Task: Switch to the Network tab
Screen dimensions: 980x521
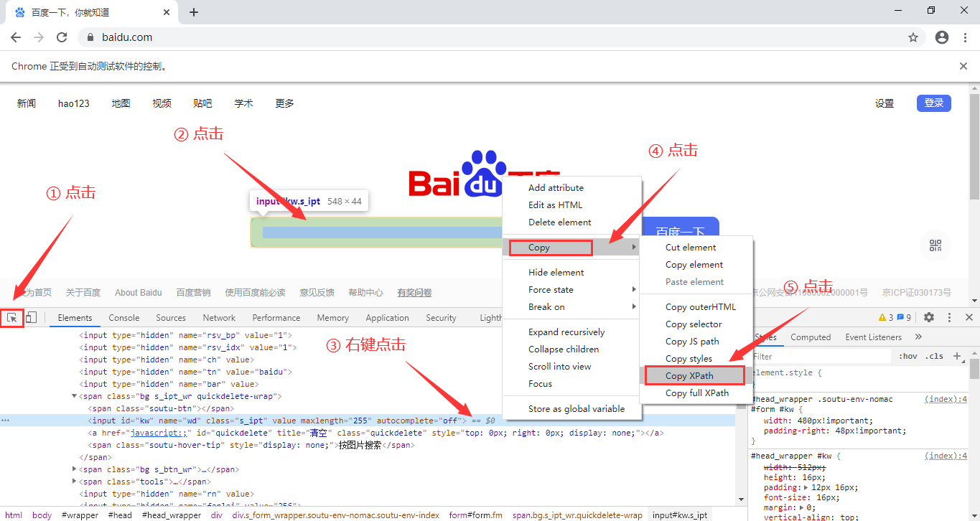Action: coord(219,317)
